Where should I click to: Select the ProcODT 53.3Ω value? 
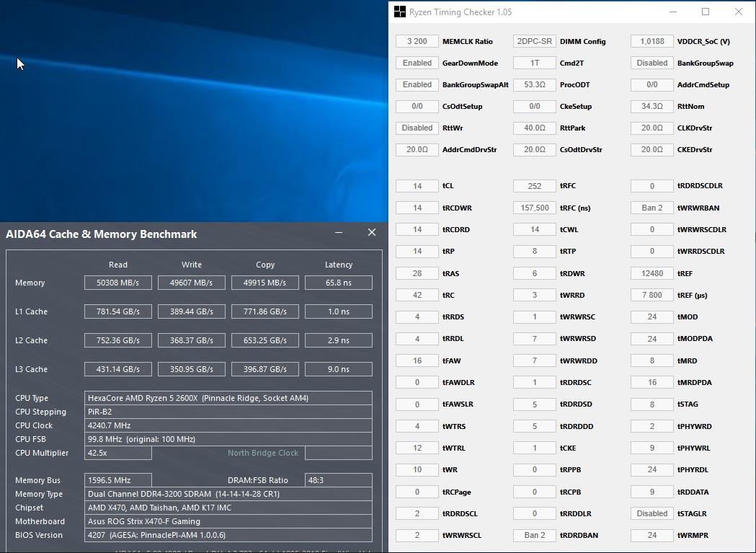(x=535, y=85)
